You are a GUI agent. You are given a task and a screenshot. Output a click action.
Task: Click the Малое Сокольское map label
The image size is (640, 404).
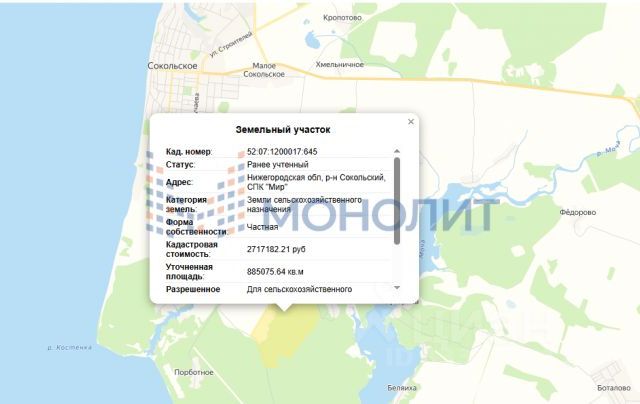264,70
